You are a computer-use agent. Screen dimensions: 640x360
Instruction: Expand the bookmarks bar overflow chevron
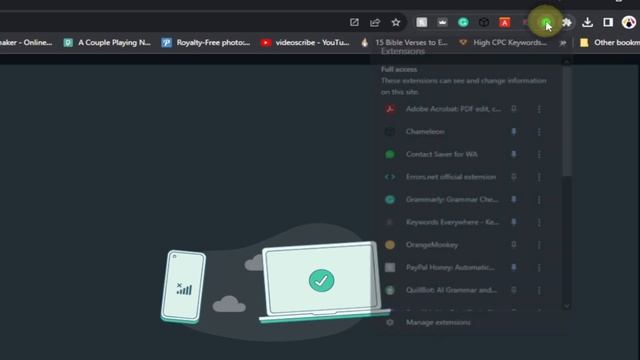pyautogui.click(x=563, y=42)
